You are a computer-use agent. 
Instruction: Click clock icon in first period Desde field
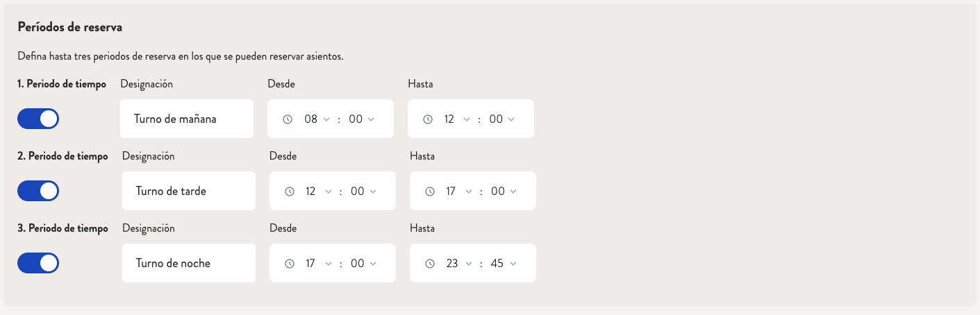(288, 119)
